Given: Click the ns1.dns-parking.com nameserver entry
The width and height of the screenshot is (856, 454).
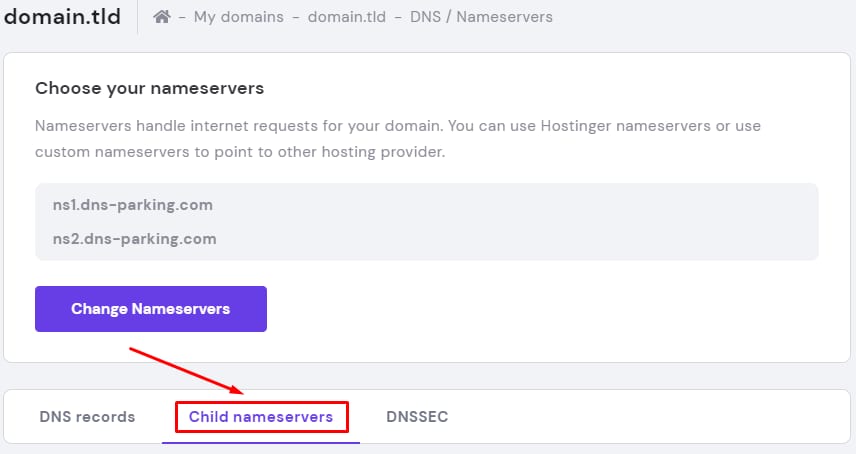Looking at the screenshot, I should [x=133, y=205].
